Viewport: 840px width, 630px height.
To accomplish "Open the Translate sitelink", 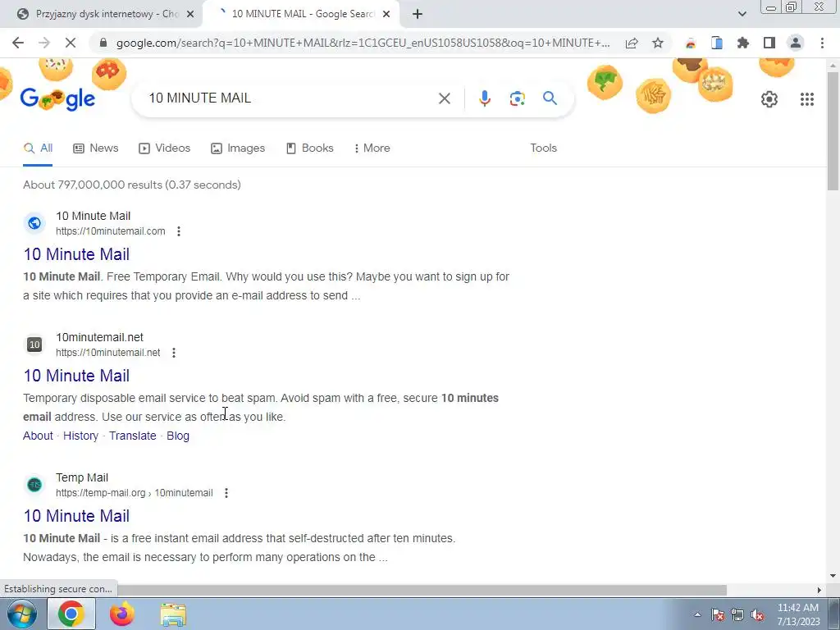I will (x=133, y=436).
